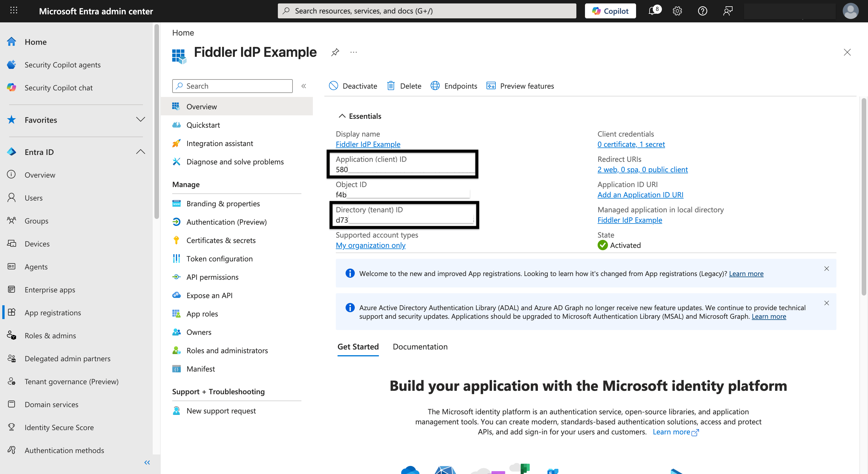Image resolution: width=868 pixels, height=474 pixels.
Task: Open Endpoints from toolbar
Action: [454, 86]
